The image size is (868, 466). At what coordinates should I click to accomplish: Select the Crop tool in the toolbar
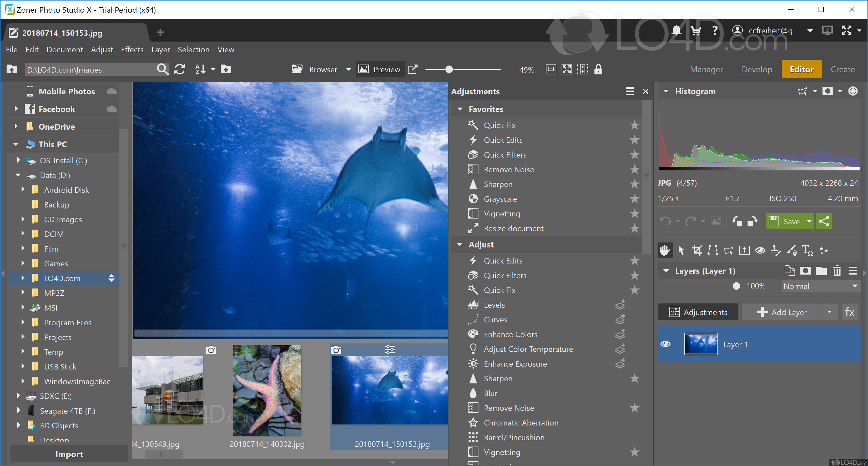(697, 250)
